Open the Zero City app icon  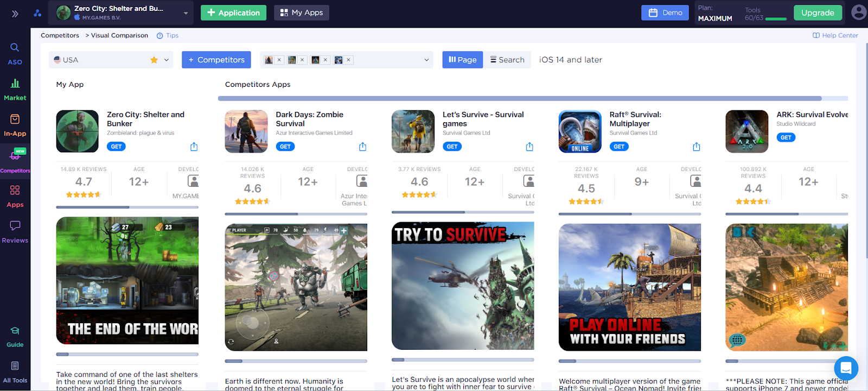(x=78, y=131)
